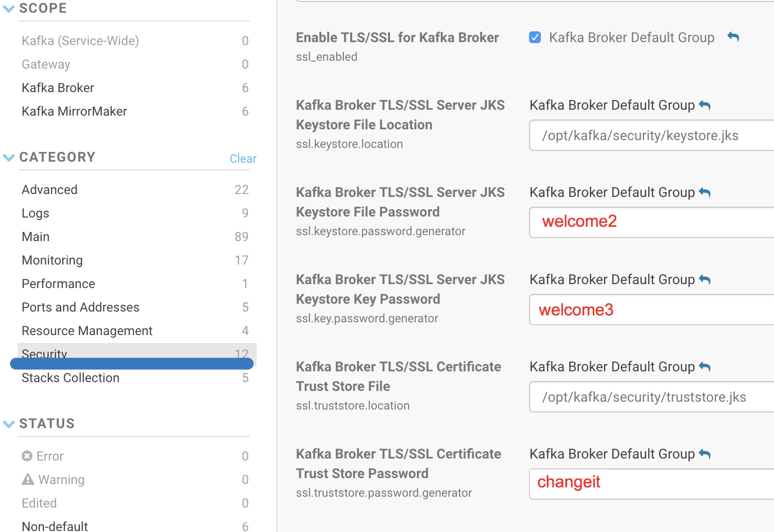The image size is (774, 532).
Task: Click revert arrow for Trust Store File
Action: [x=704, y=366]
